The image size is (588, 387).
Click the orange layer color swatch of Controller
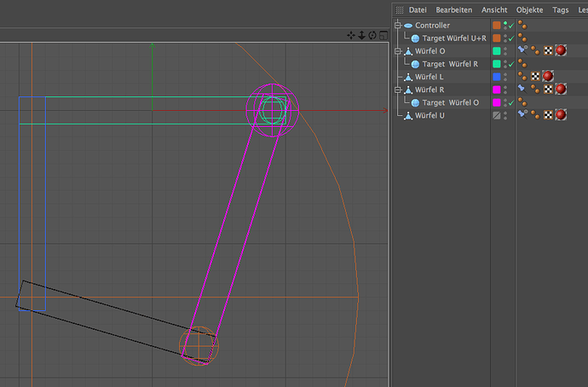497,25
